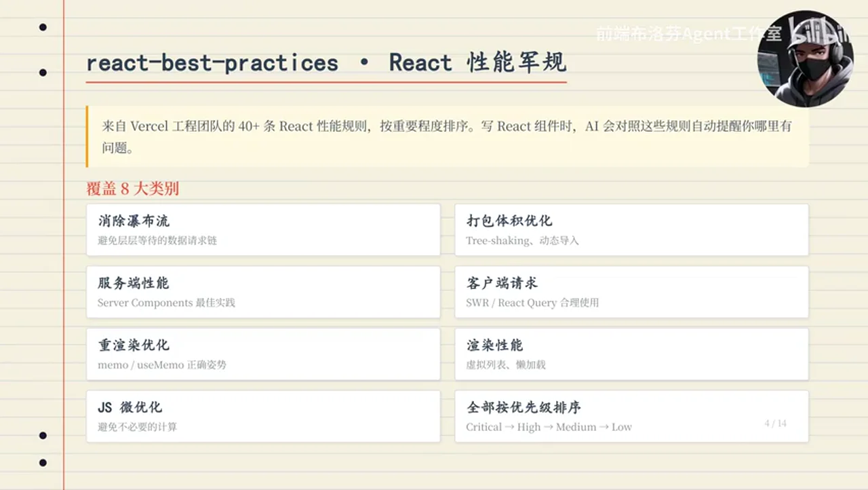Select the text 避免层层等待的数据请求链
The width and height of the screenshot is (868, 490).
(157, 240)
